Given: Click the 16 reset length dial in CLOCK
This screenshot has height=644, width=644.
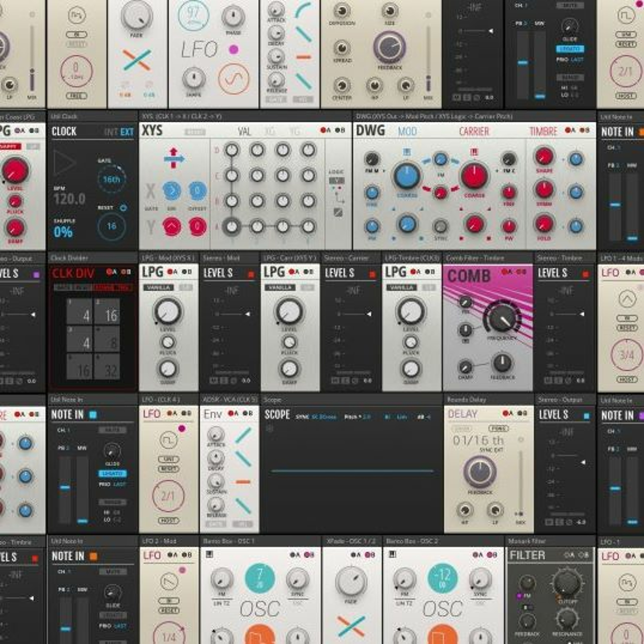Looking at the screenshot, I should click(112, 226).
